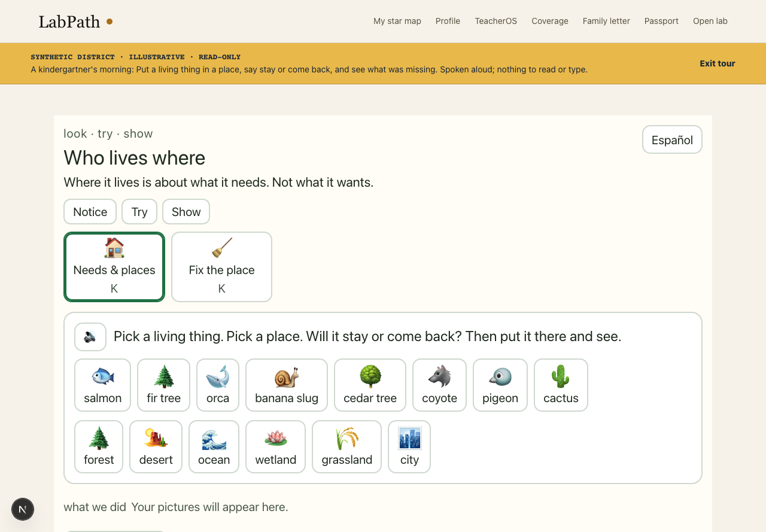
Task: Select the Needs & places activity
Action: point(114,267)
